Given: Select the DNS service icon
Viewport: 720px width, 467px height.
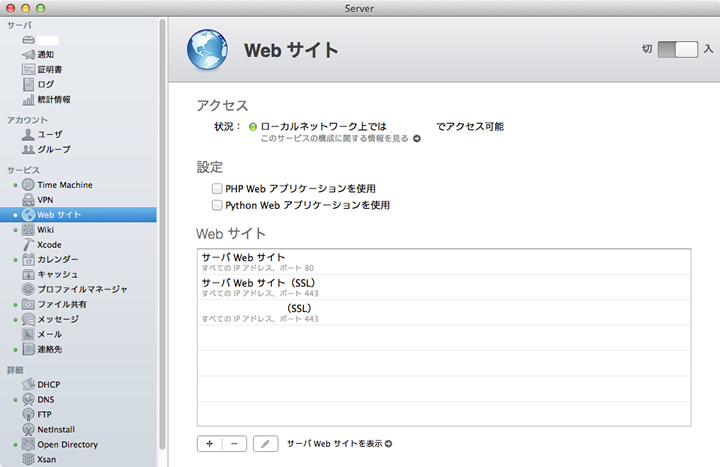Looking at the screenshot, I should [x=28, y=399].
